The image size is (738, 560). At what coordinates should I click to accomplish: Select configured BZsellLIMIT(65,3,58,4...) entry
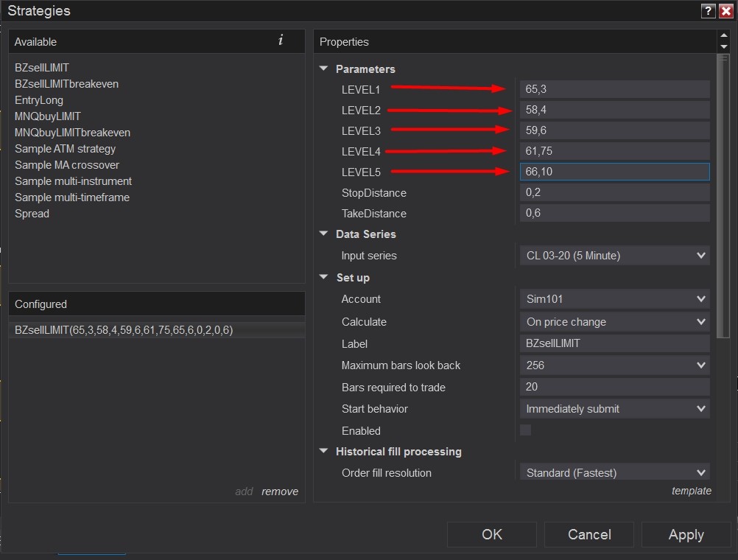point(157,329)
